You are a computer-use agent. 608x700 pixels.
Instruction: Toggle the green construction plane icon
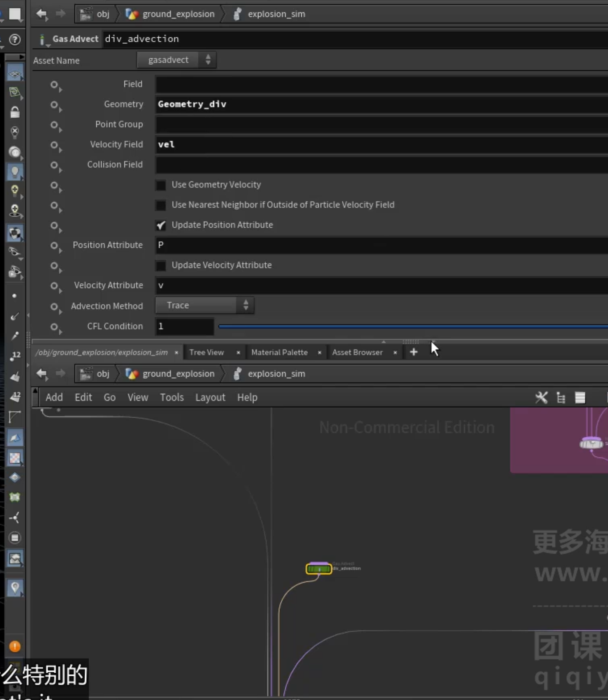click(x=15, y=93)
